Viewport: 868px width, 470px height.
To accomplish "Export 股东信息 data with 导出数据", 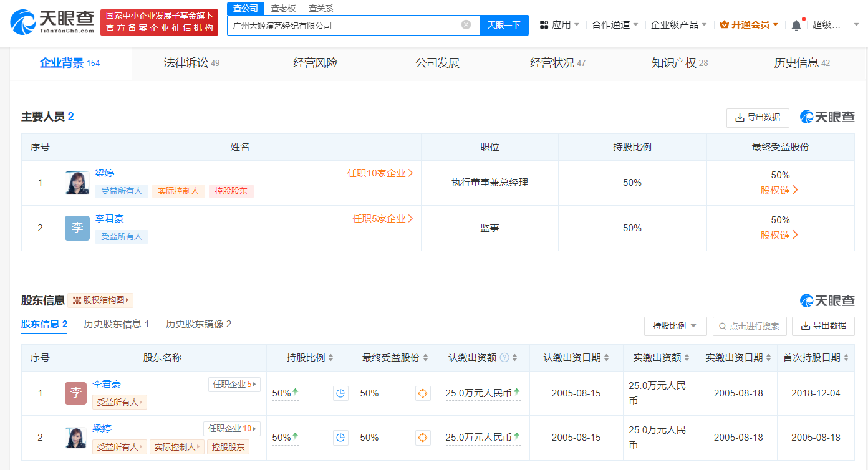I will (823, 326).
